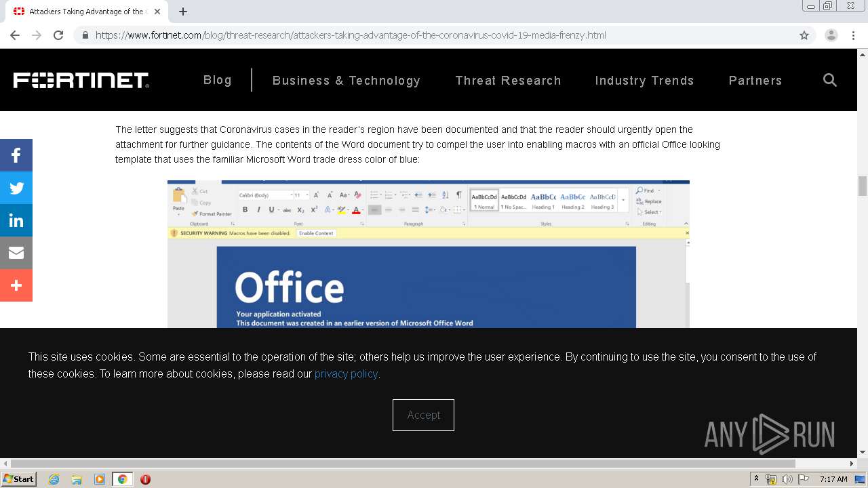Share article on Twitter
The height and width of the screenshot is (488, 868).
pos(16,188)
